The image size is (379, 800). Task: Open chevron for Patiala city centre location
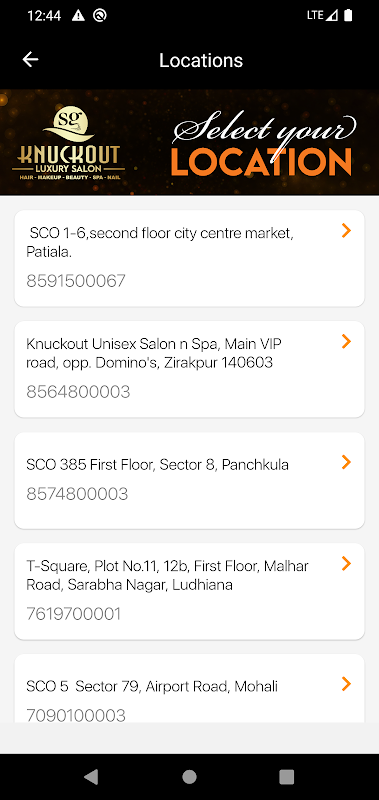point(346,231)
